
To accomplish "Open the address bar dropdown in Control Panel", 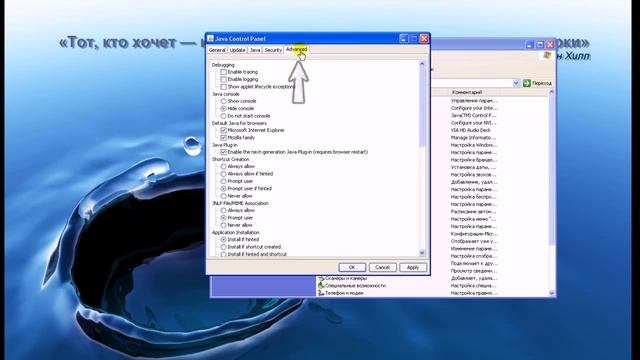I will tap(516, 83).
